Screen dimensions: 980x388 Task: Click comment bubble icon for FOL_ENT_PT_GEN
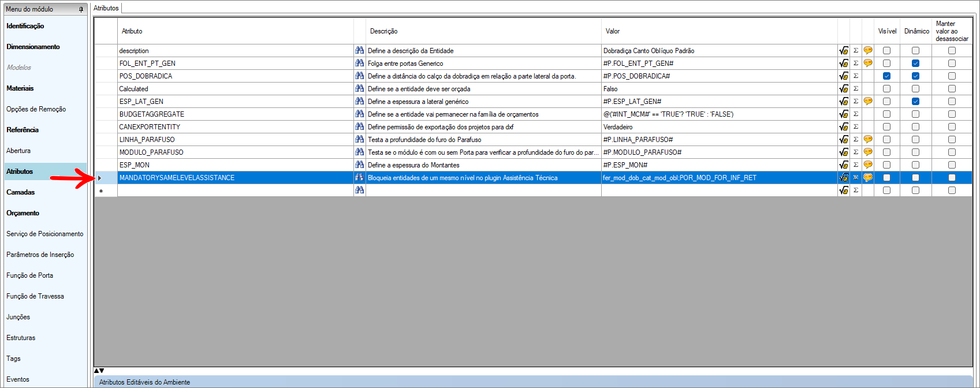click(x=867, y=64)
